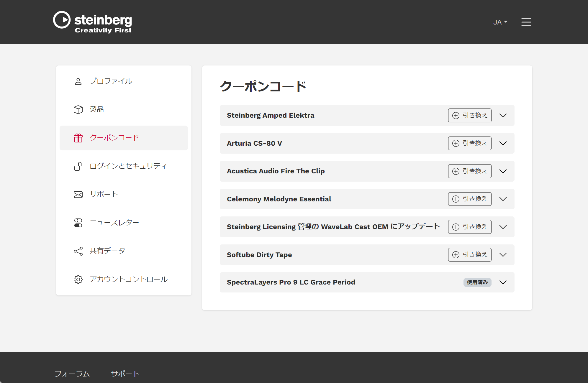Redeem the Steinberg Amped Elektra coupon
The height and width of the screenshot is (383, 588).
(x=470, y=116)
